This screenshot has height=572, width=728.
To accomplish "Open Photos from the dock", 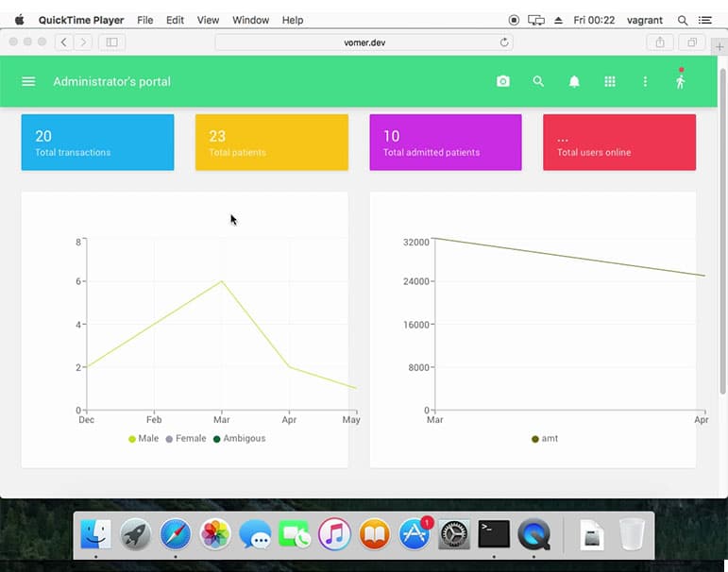I will point(215,534).
